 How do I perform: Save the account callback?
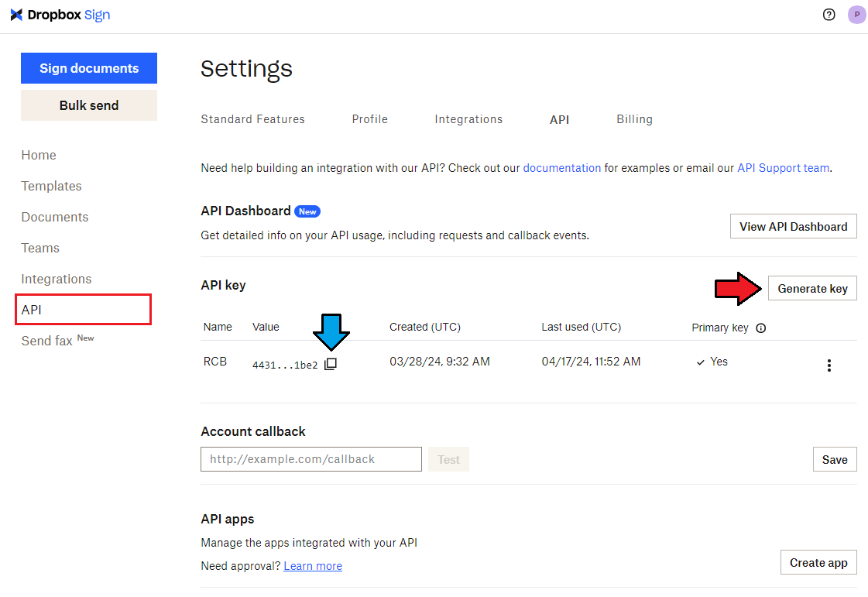pyautogui.click(x=835, y=460)
